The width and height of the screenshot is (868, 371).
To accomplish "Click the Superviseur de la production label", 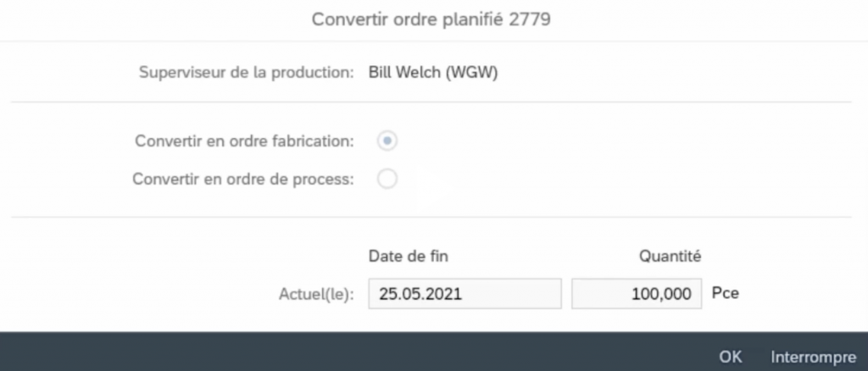I will 246,72.
